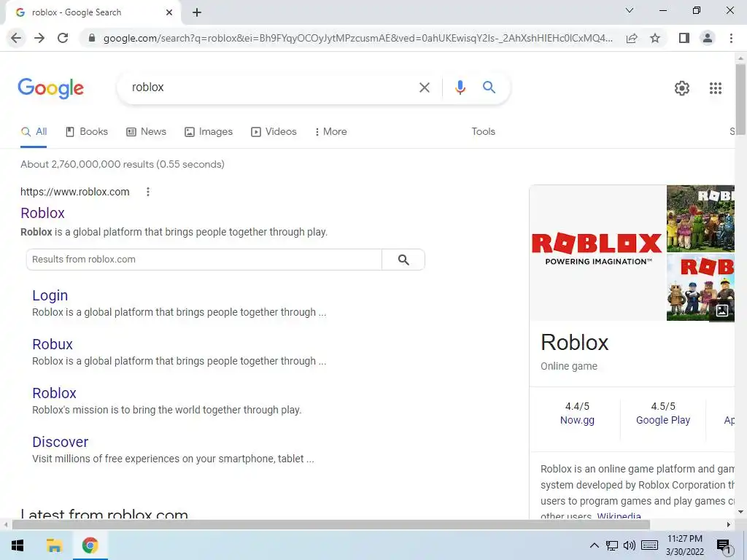The image size is (747, 560).
Task: Show hidden system tray icons
Action: [594, 545]
